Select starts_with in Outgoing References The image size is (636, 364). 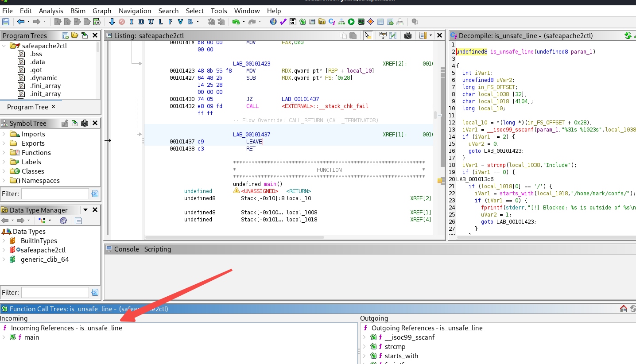coord(401,356)
